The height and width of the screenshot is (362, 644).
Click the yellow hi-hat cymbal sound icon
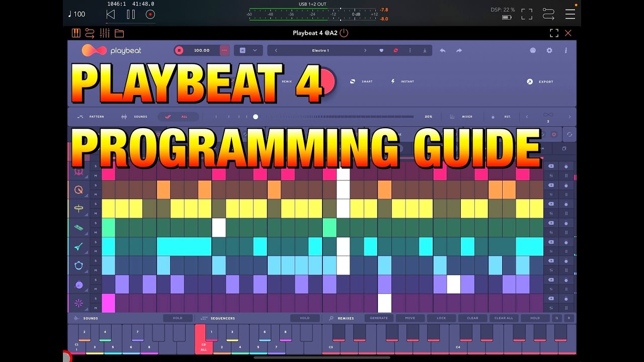tap(78, 209)
